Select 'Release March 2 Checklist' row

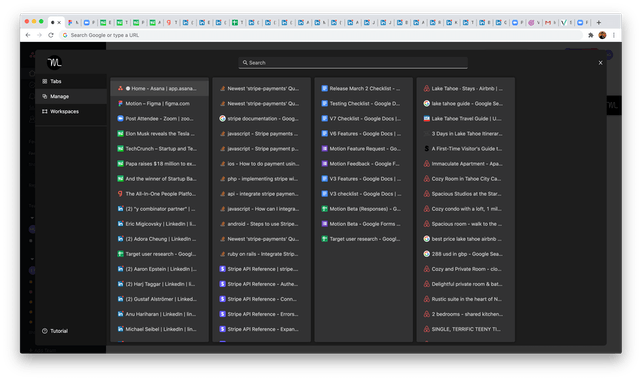coord(364,88)
